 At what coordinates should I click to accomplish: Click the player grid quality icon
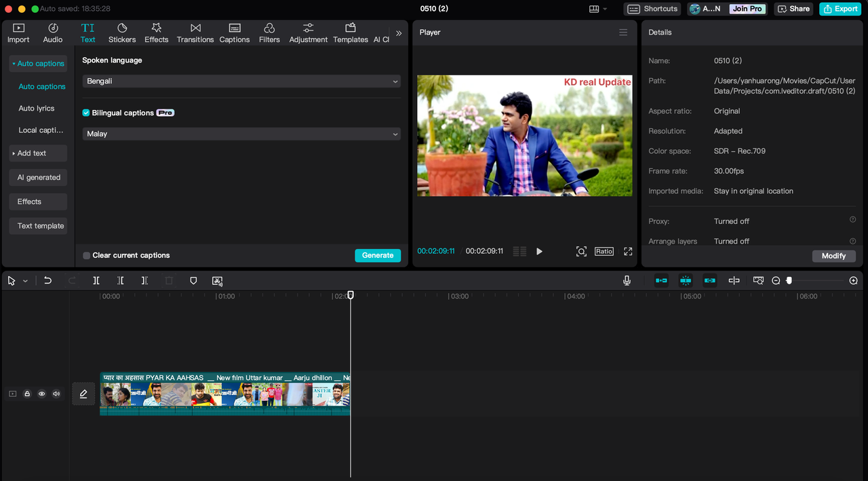tap(519, 252)
